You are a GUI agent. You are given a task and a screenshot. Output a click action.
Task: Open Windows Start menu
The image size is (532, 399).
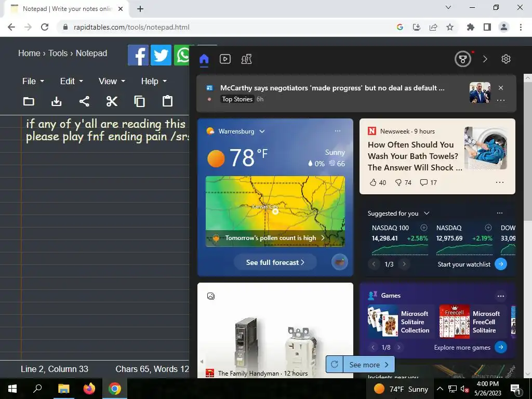12,389
